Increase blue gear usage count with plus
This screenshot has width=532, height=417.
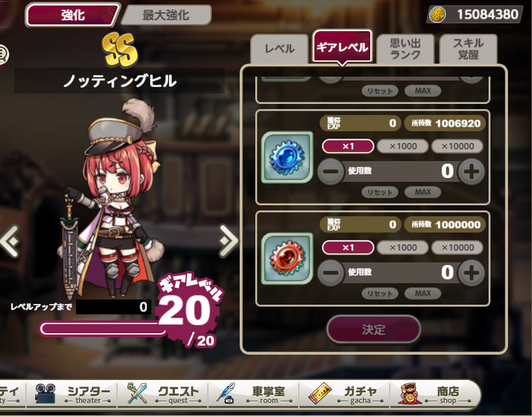(x=472, y=171)
